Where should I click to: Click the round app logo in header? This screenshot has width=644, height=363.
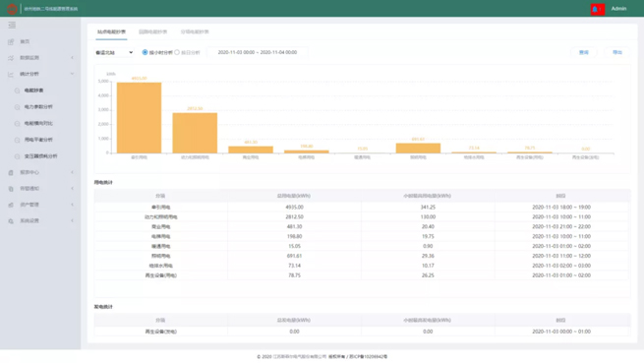(12, 9)
